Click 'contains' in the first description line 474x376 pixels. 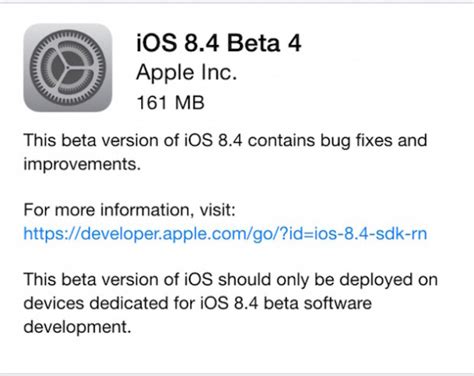coord(281,140)
